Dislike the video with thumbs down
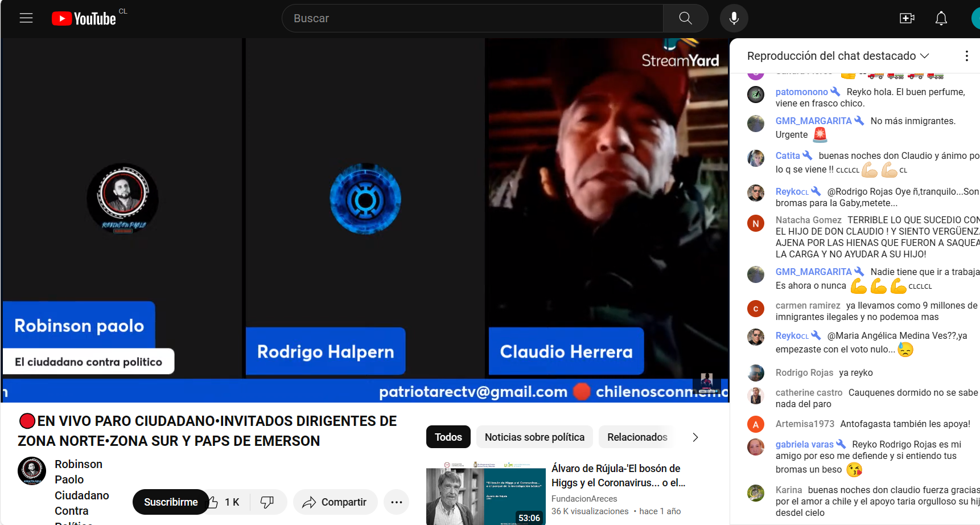 (x=267, y=502)
